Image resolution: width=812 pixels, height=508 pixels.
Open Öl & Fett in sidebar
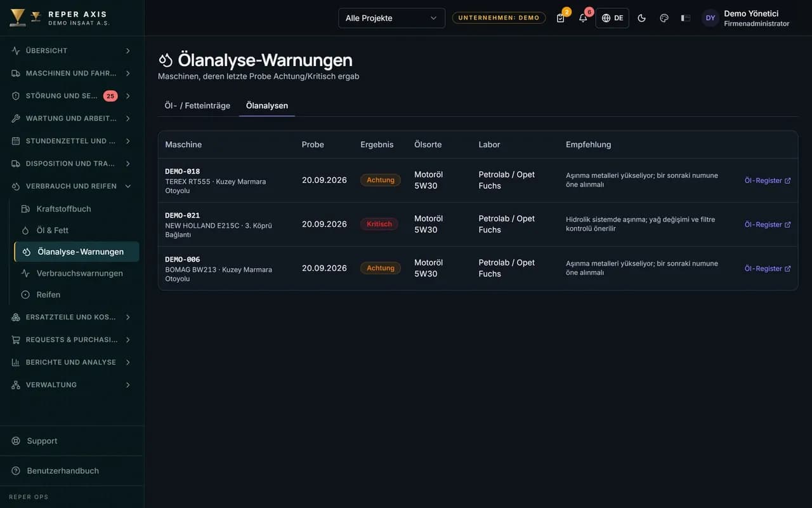[x=77, y=231]
